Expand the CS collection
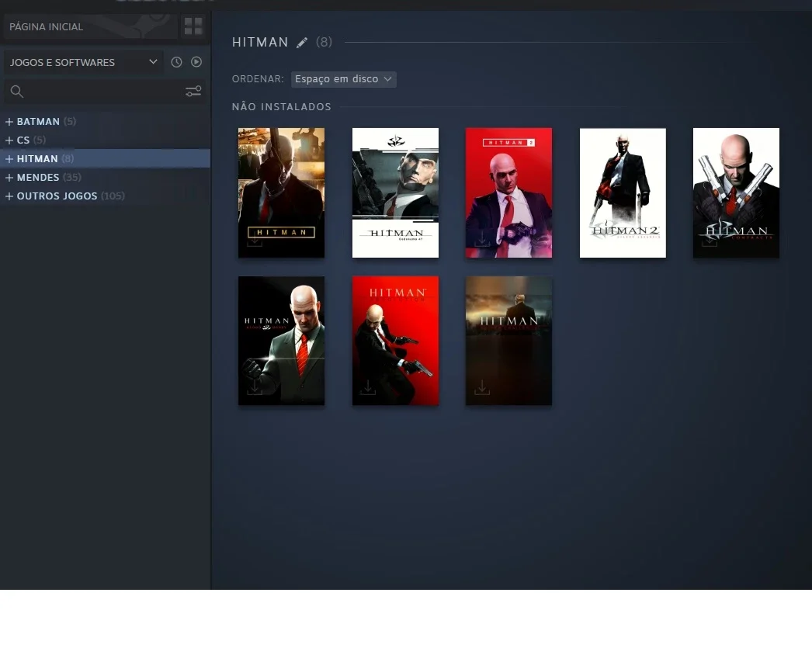The image size is (812, 655). tap(9, 140)
